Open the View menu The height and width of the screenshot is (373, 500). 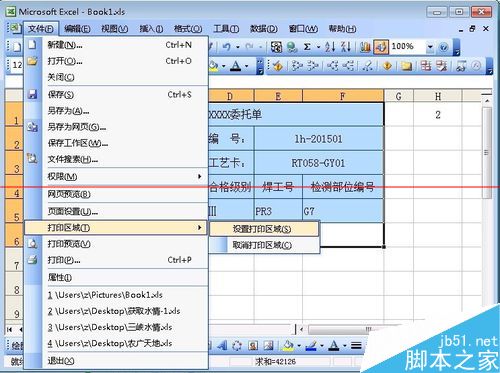(115, 29)
